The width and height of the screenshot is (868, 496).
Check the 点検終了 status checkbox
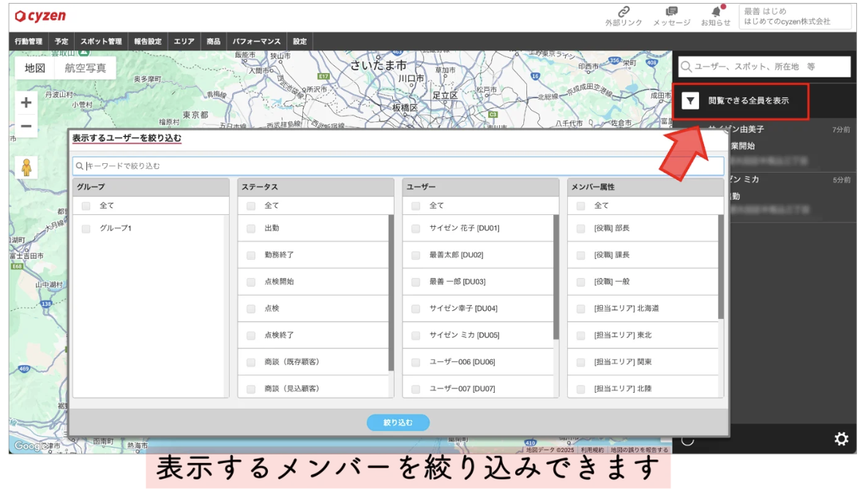point(251,336)
